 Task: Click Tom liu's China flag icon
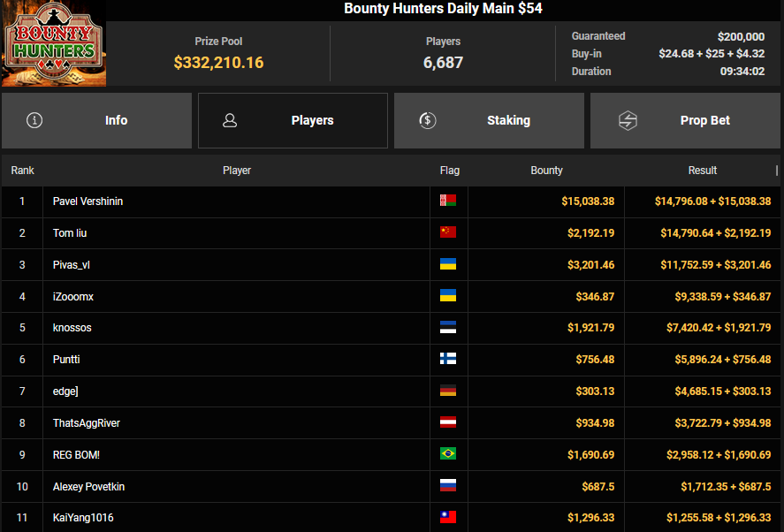448,233
